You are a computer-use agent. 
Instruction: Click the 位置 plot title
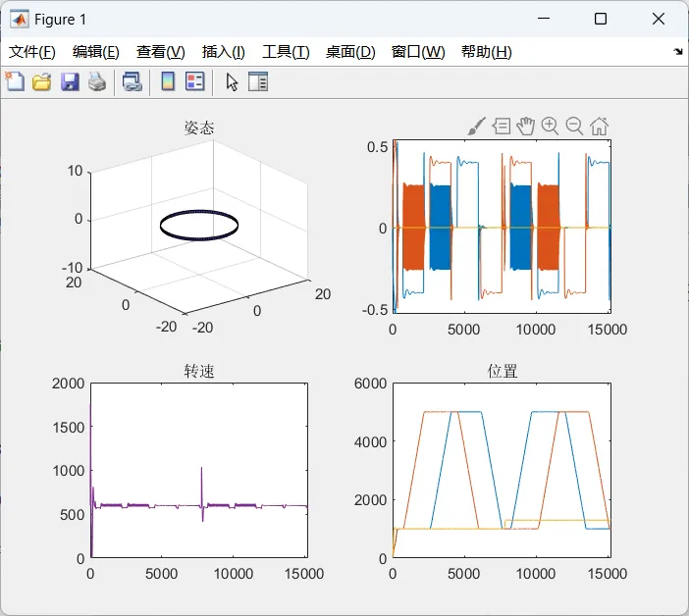tap(503, 372)
